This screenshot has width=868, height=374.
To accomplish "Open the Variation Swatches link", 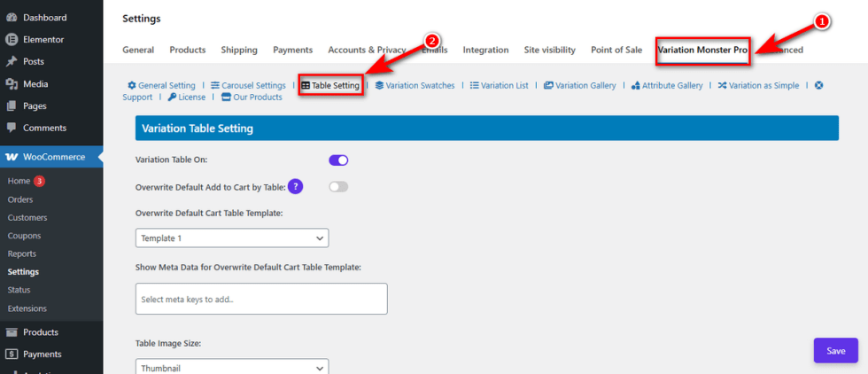I will point(420,85).
